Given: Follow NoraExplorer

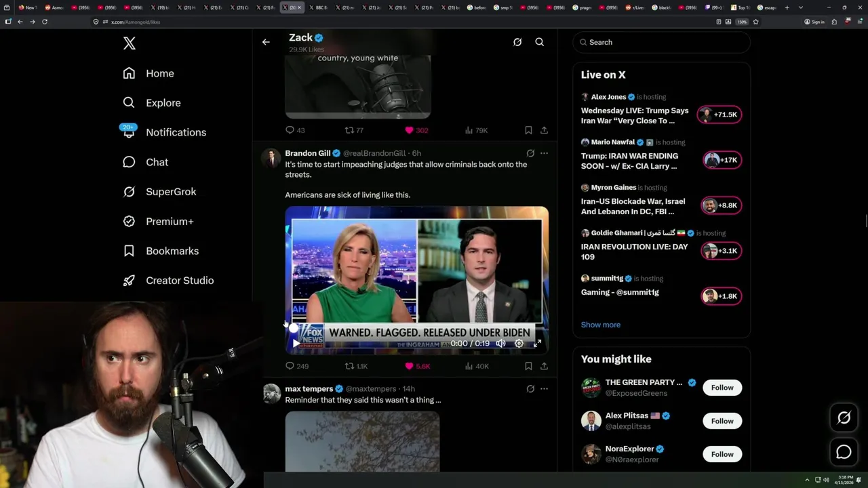Looking at the screenshot, I should pyautogui.click(x=722, y=454).
